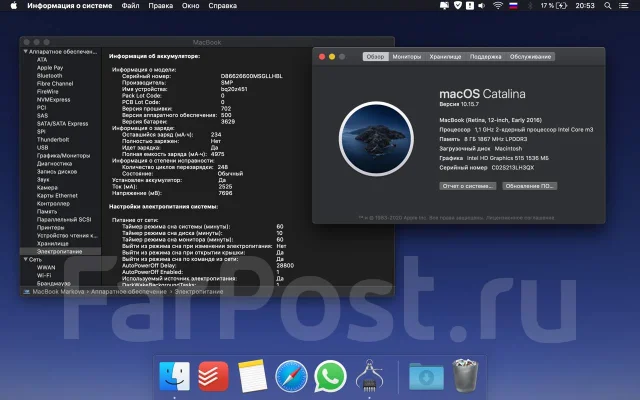
Task: Open Finder from the Dock
Action: [174, 376]
